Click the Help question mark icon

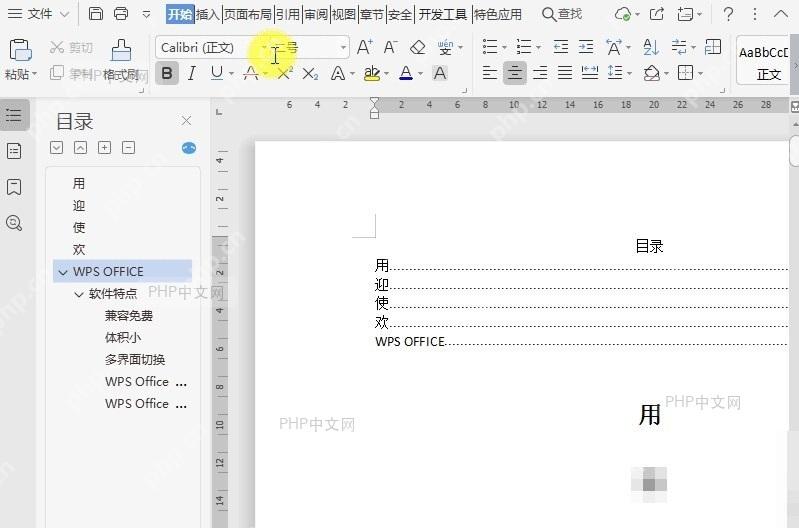tap(729, 14)
